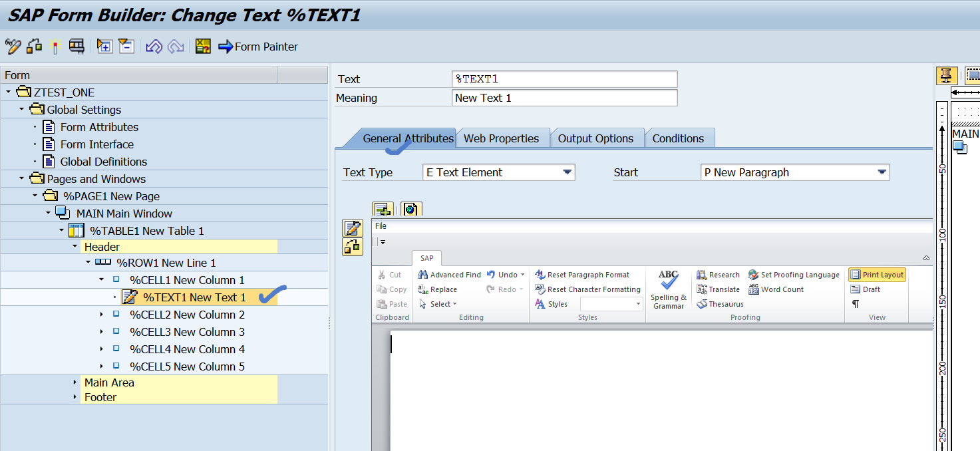Open the Styles button with A icon

pyautogui.click(x=552, y=304)
